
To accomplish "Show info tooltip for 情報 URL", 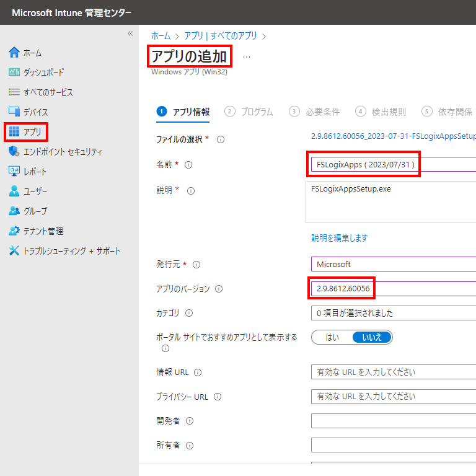I will pyautogui.click(x=198, y=372).
